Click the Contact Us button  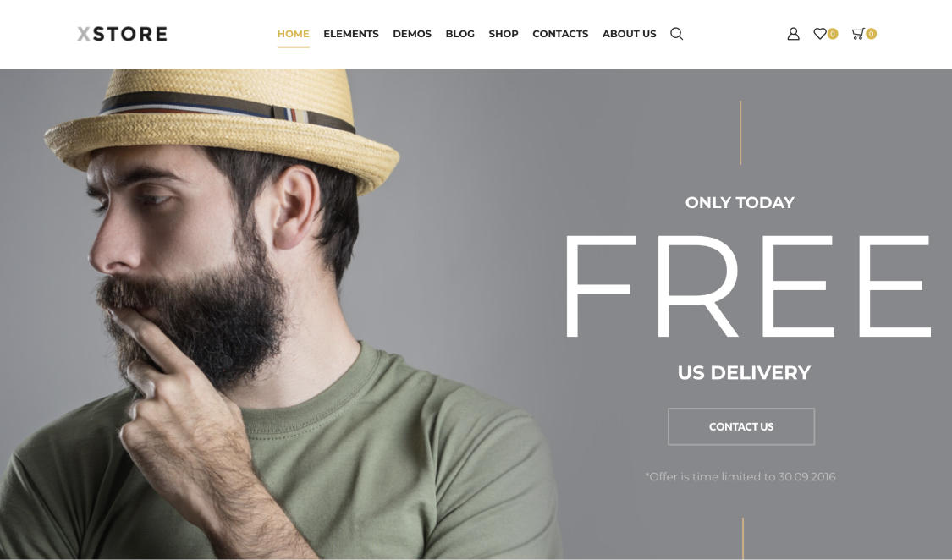741,426
